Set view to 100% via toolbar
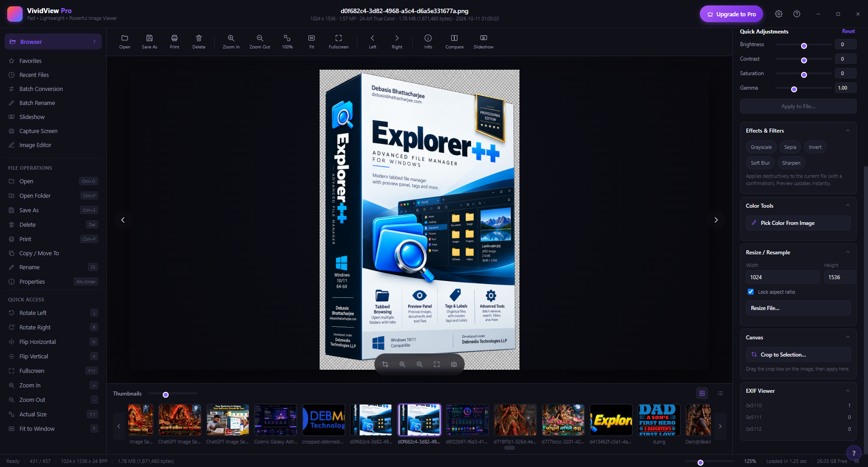The width and height of the screenshot is (868, 467). [x=287, y=42]
